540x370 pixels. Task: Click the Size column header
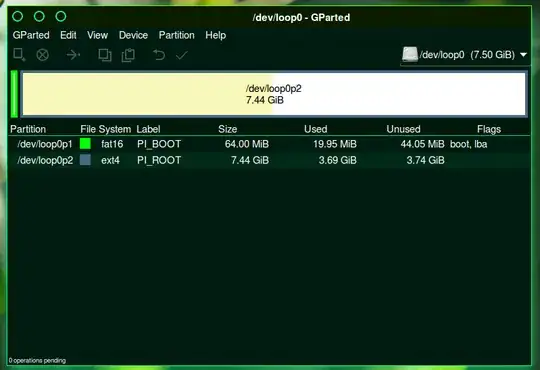pyautogui.click(x=228, y=129)
